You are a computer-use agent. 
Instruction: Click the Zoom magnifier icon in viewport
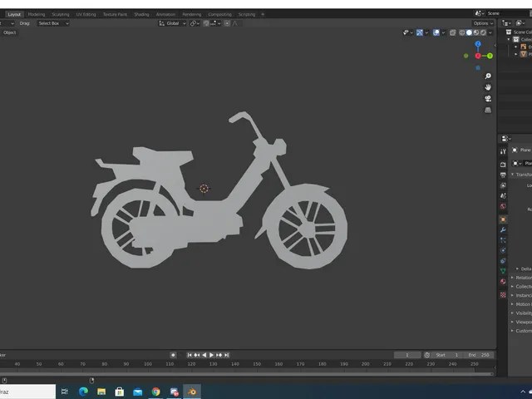(x=488, y=76)
